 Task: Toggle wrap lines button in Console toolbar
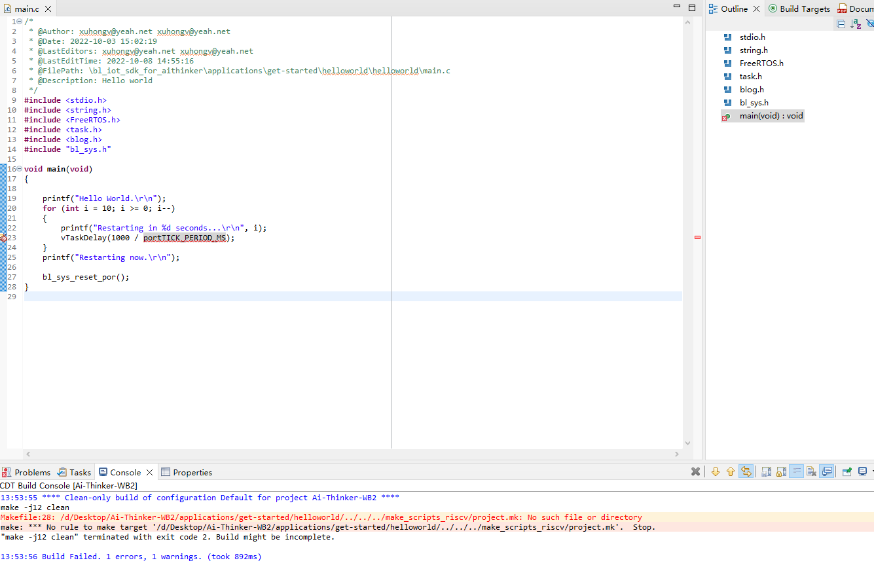(746, 471)
